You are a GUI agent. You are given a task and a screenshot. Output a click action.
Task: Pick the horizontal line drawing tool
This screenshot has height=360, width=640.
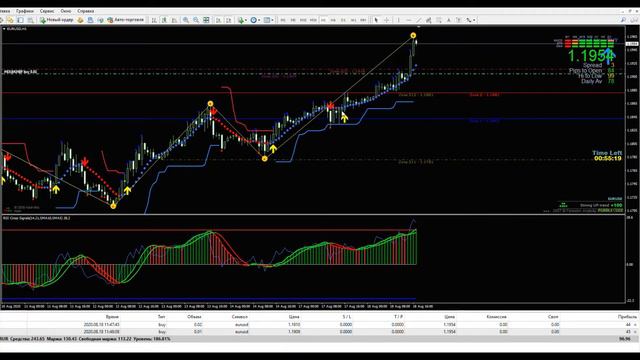pyautogui.click(x=409, y=20)
